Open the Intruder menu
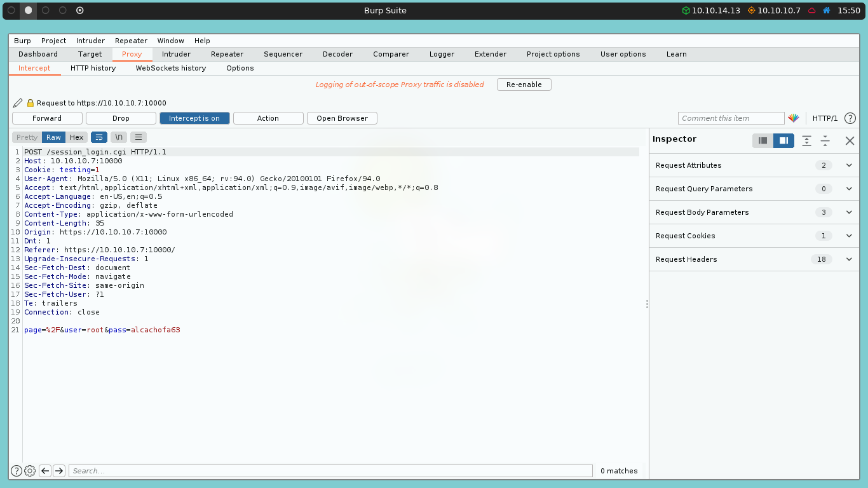Image resolution: width=868 pixels, height=488 pixels. click(x=90, y=41)
